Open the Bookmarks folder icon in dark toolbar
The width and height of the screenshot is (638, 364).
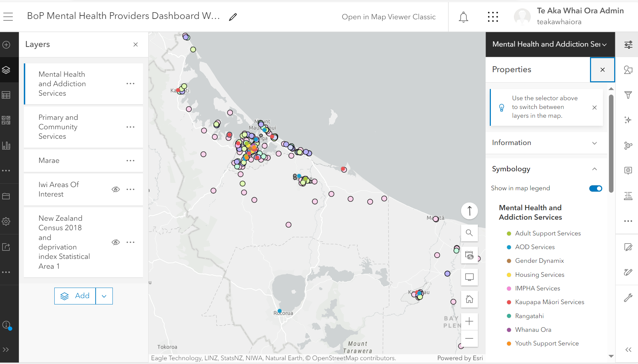coord(6,196)
